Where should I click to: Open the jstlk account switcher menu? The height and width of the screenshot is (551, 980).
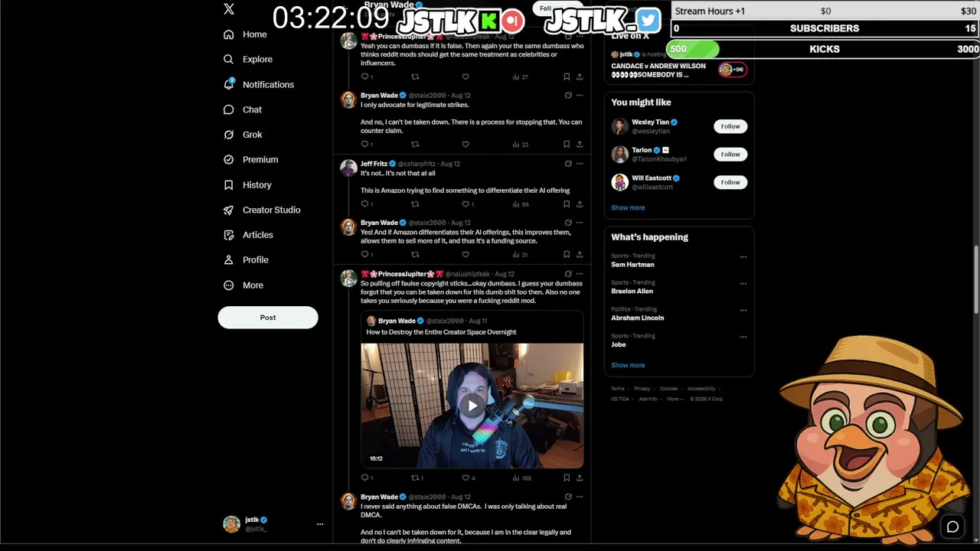point(273,524)
